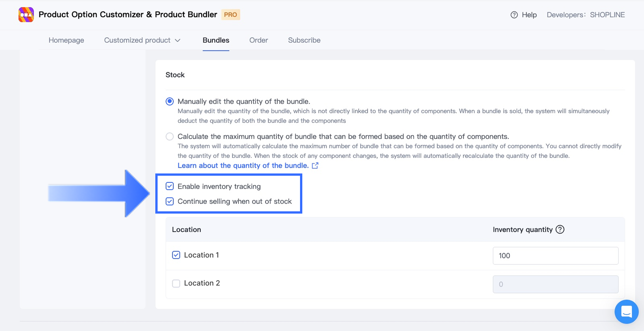Screen dimensions: 644x331
Task: Open Learn about the quantity of the bundle
Action: 243,165
